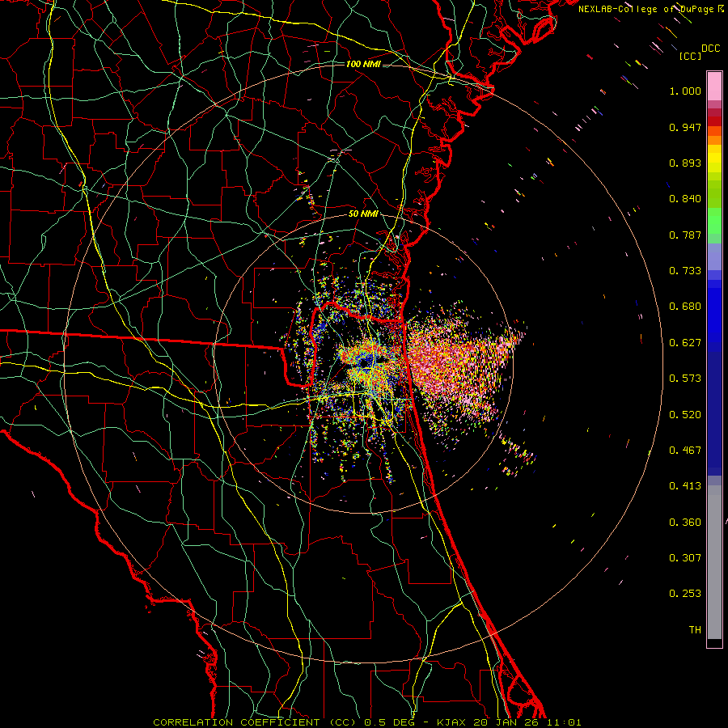Click the 0.787 scale label
Viewport: 728px width, 728px height.
point(685,235)
